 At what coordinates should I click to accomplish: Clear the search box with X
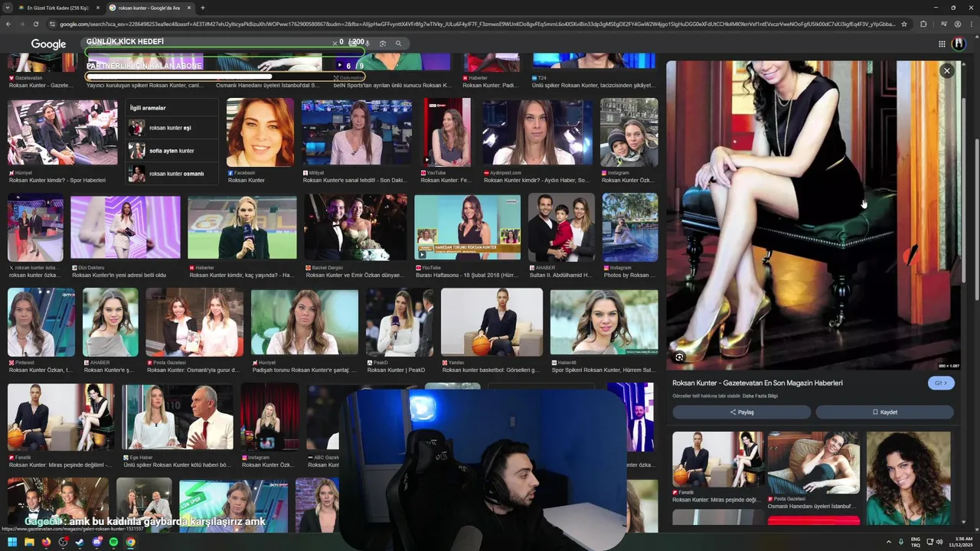pos(335,43)
